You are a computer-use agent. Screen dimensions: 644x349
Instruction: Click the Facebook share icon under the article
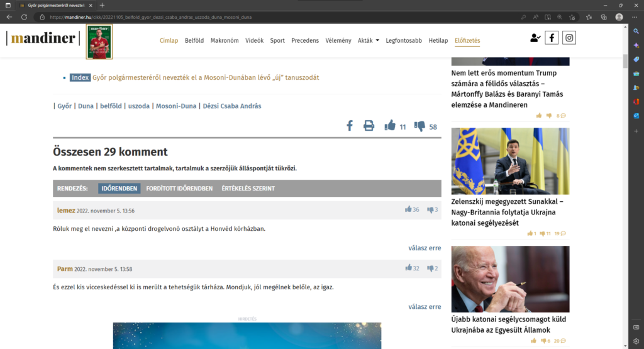pyautogui.click(x=350, y=126)
